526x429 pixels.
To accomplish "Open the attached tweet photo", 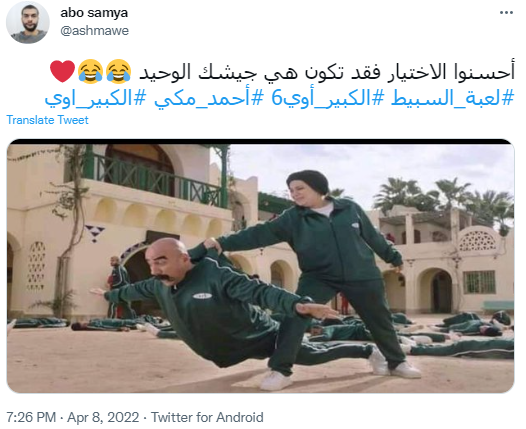I will (x=261, y=266).
